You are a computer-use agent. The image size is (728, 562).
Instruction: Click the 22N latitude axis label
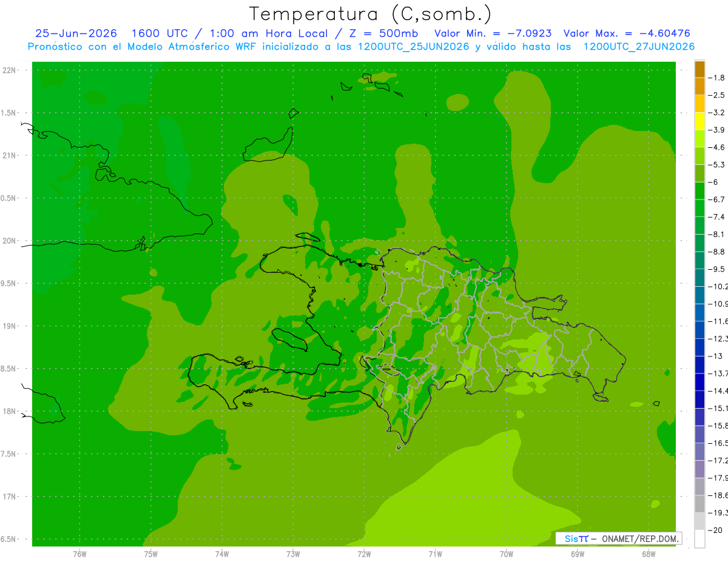coord(9,70)
